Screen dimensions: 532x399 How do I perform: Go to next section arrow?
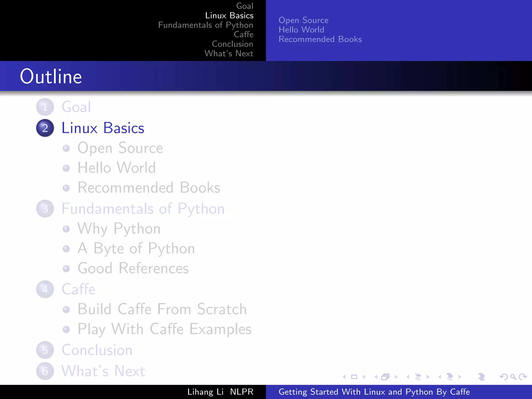[x=460, y=377]
